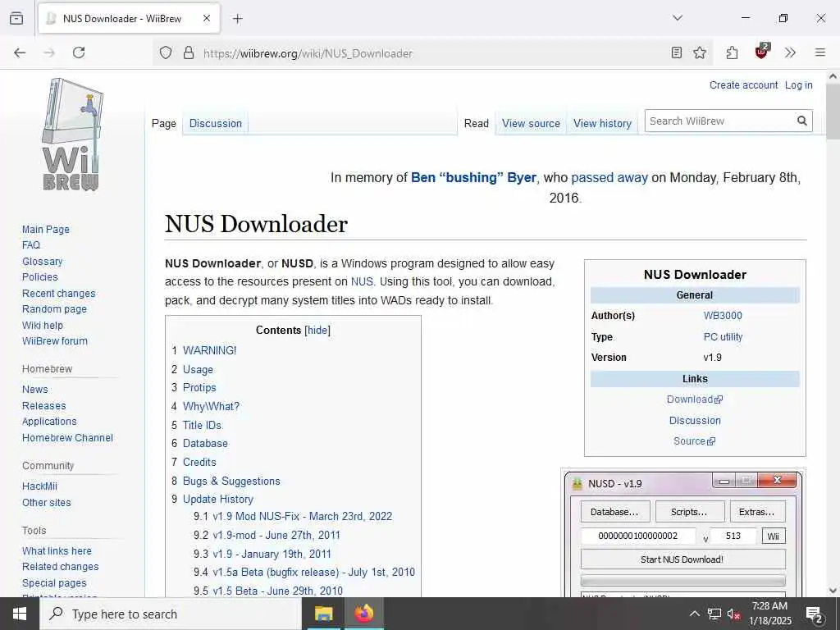Click the Log in link
Image resolution: width=840 pixels, height=630 pixels.
[799, 85]
